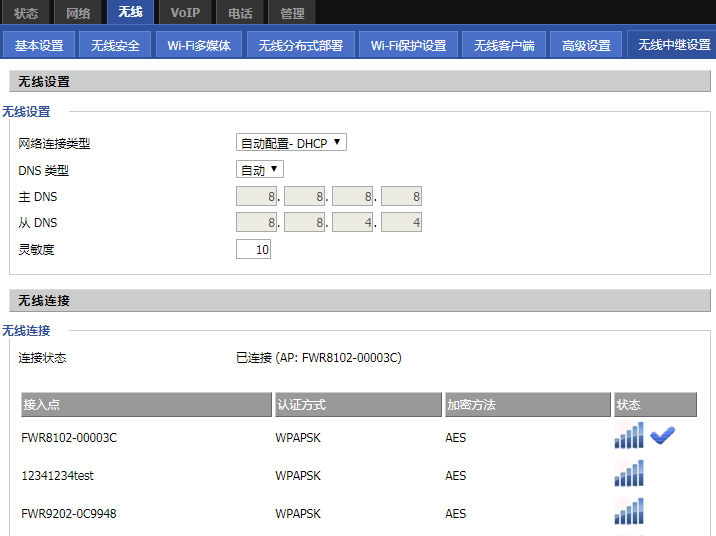Go to 无线分布式部署 page
The image size is (716, 536).
tap(300, 45)
